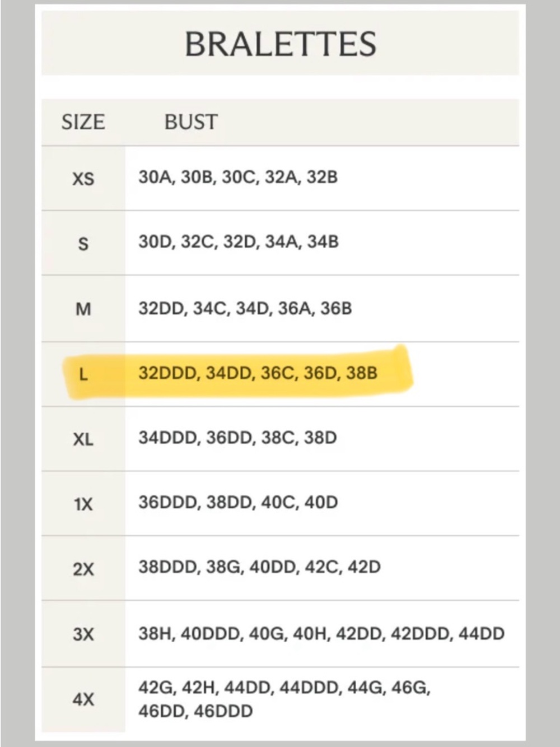Select the highlighted L size label

83,374
